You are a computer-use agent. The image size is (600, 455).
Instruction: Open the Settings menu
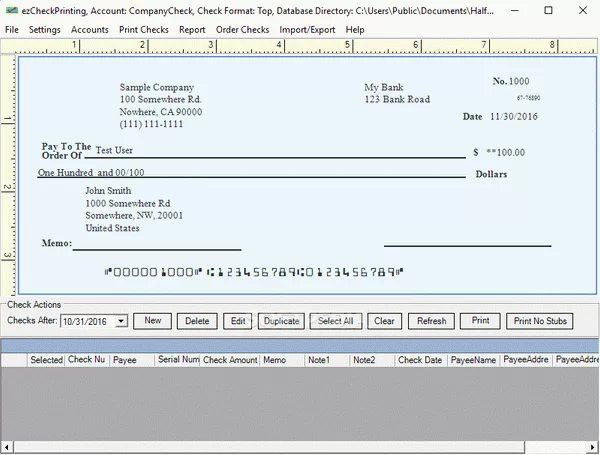click(44, 30)
